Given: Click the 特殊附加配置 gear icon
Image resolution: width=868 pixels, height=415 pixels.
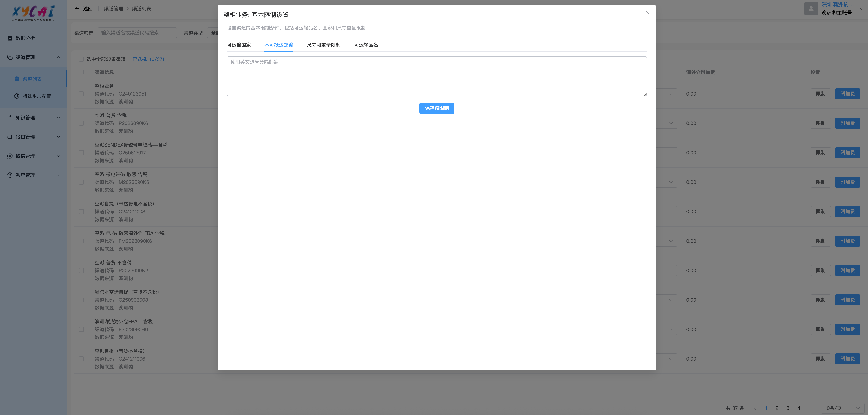Looking at the screenshot, I should pos(17,96).
